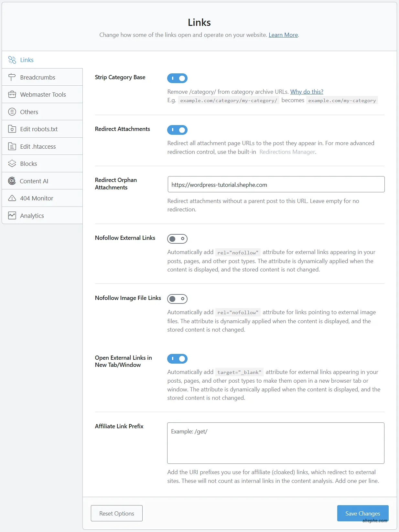
Task: Select the Blocks panel icon
Action: pyautogui.click(x=12, y=164)
